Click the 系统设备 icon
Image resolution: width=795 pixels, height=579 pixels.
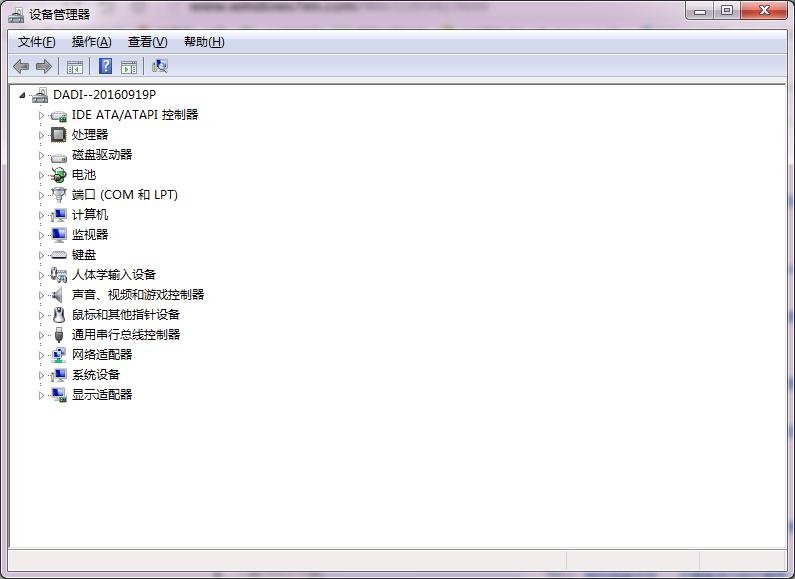pos(59,375)
